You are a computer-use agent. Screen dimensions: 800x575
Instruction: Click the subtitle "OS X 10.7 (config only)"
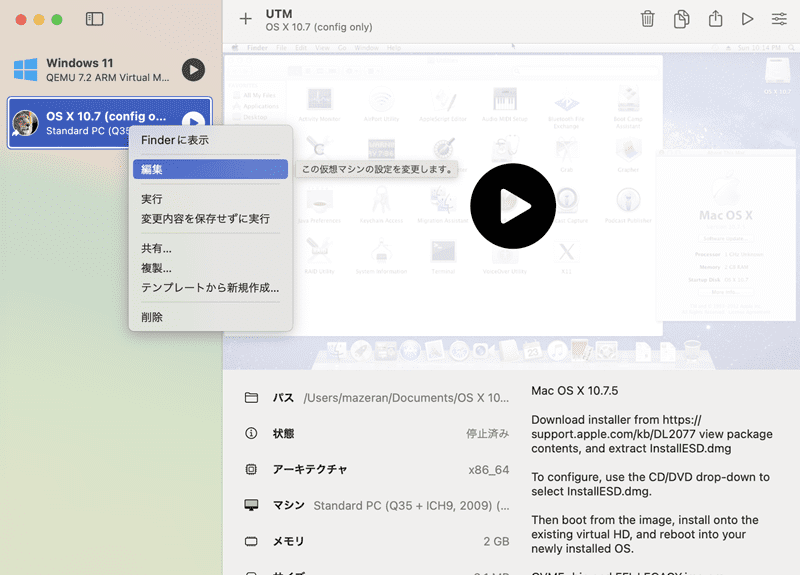click(x=319, y=27)
